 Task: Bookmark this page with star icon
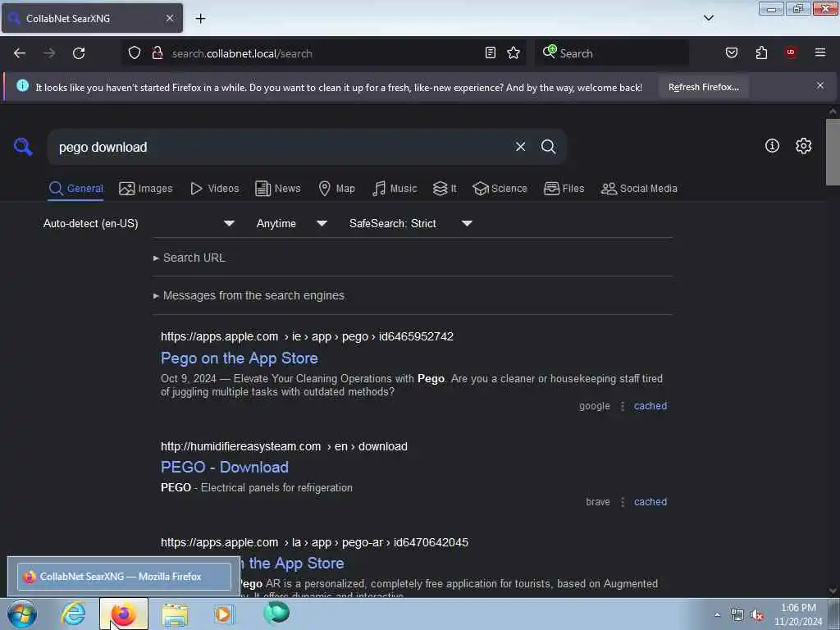point(514,52)
